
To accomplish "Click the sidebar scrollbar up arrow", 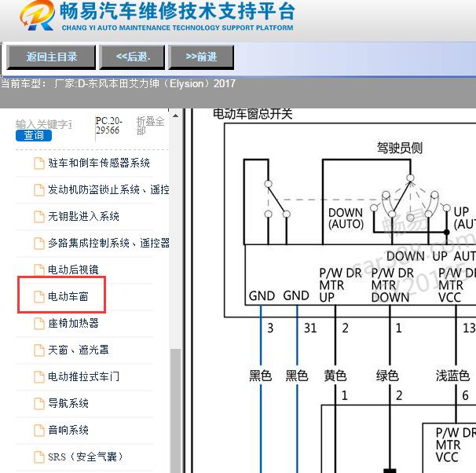I will point(175,115).
